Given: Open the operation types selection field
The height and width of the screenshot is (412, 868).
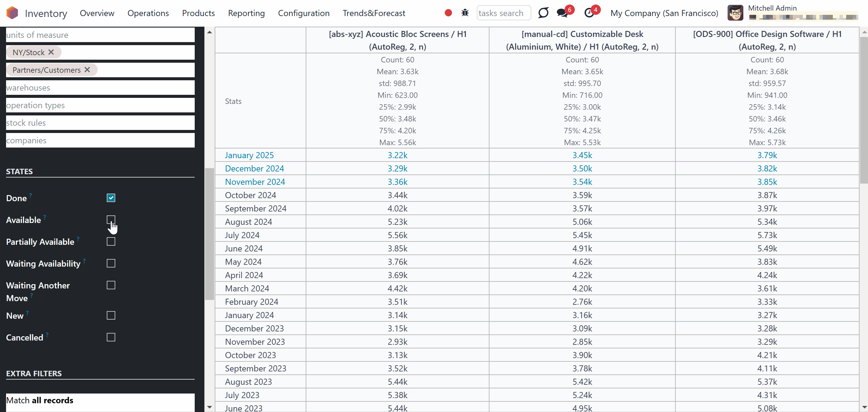Looking at the screenshot, I should [x=100, y=105].
